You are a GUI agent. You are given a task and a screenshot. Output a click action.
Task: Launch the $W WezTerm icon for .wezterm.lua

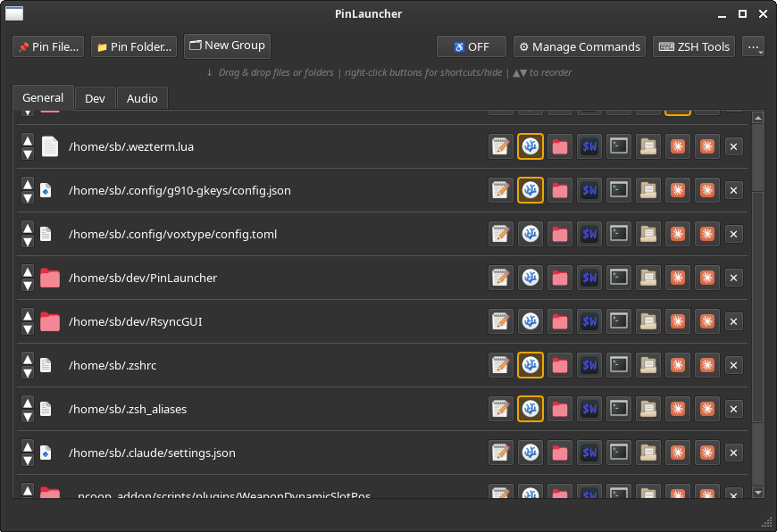589,146
